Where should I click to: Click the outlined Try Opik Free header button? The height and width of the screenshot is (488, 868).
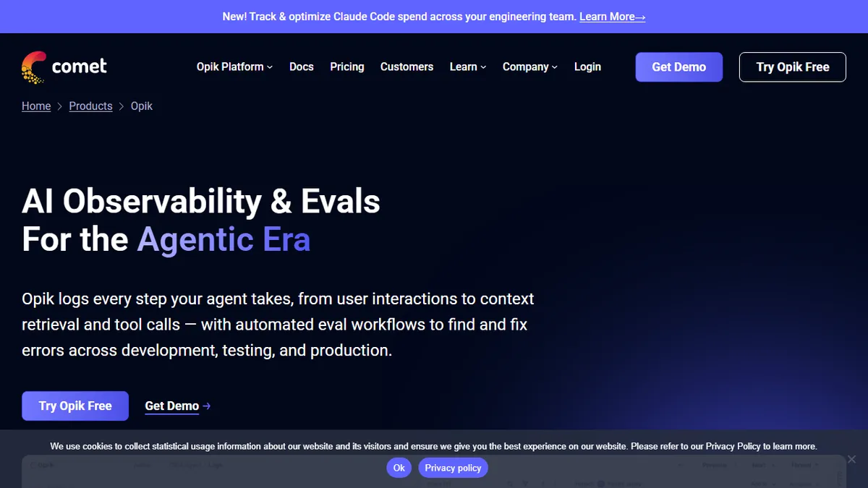click(x=793, y=67)
